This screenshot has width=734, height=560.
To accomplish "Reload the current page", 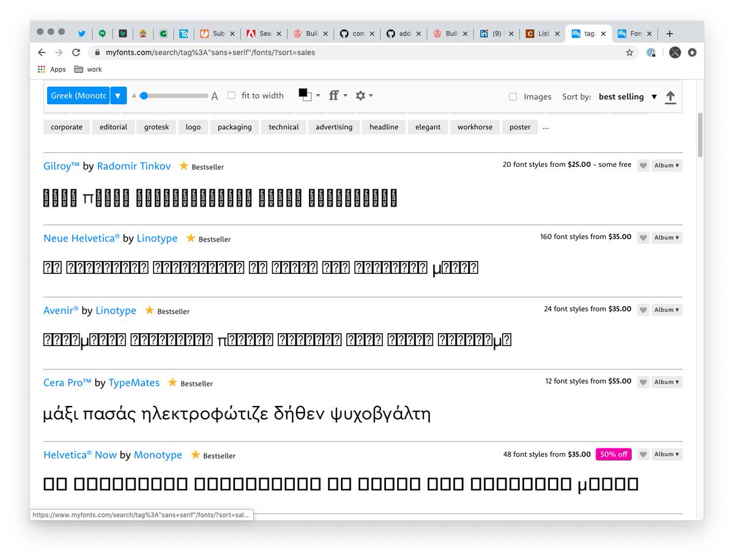I will click(x=76, y=53).
